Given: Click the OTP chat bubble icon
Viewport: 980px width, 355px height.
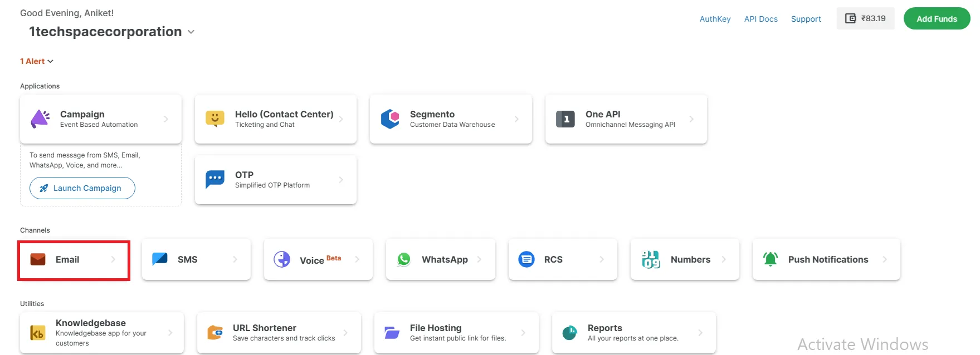Looking at the screenshot, I should pyautogui.click(x=215, y=179).
